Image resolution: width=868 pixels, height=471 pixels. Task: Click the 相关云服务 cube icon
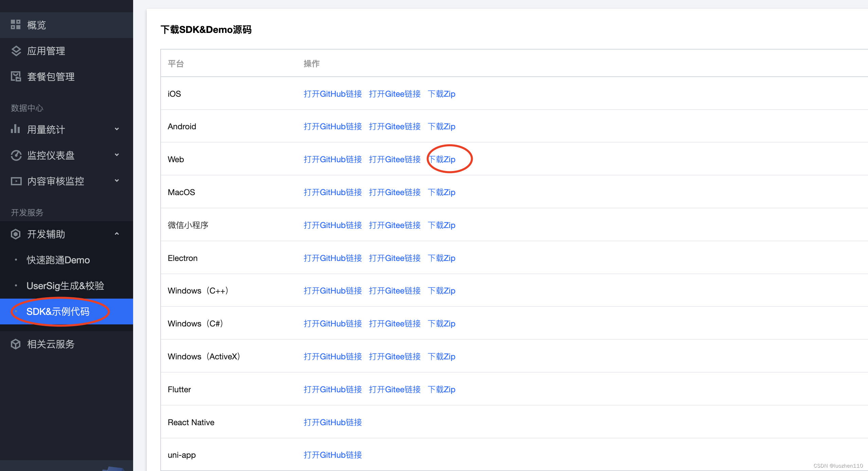click(16, 344)
